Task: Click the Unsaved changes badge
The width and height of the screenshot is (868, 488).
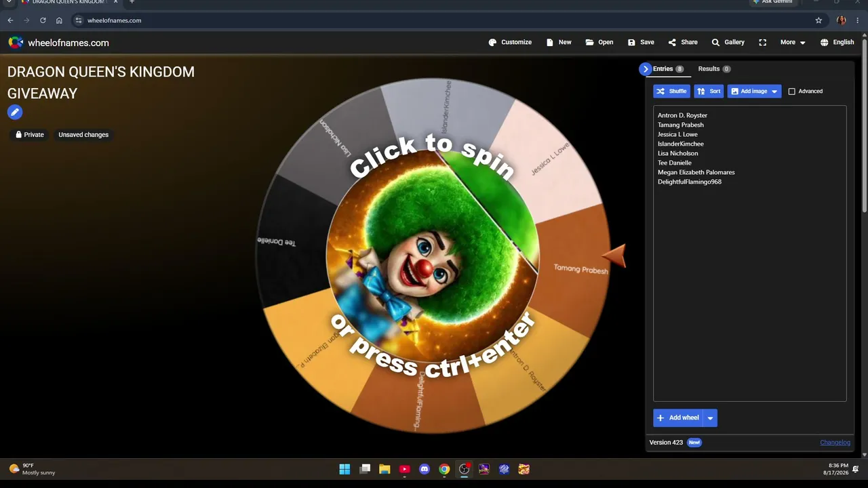Action: click(x=83, y=135)
